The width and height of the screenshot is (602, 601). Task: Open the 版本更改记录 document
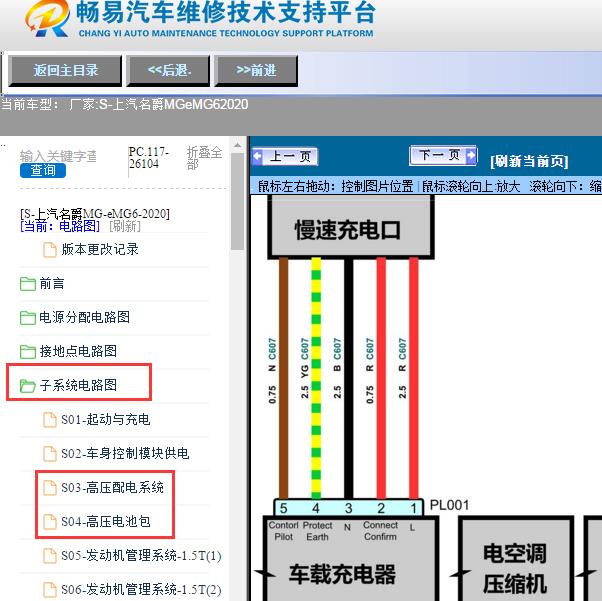click(x=100, y=250)
